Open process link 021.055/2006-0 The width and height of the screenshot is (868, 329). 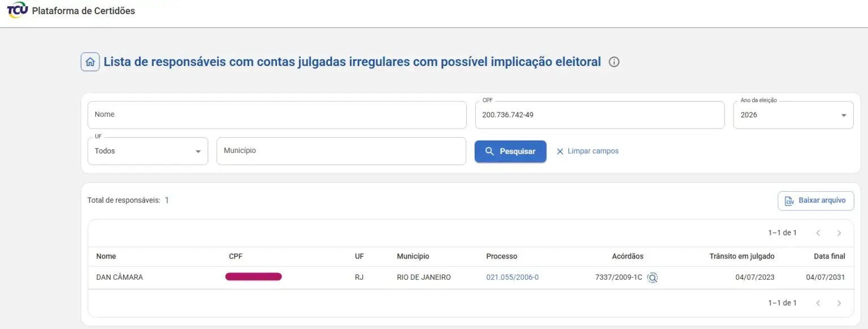point(513,278)
